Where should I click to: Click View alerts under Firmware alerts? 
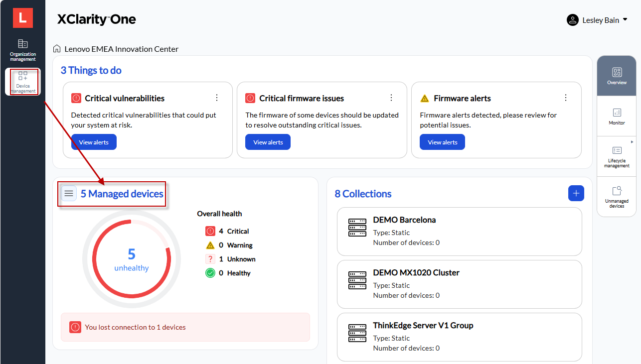[442, 142]
